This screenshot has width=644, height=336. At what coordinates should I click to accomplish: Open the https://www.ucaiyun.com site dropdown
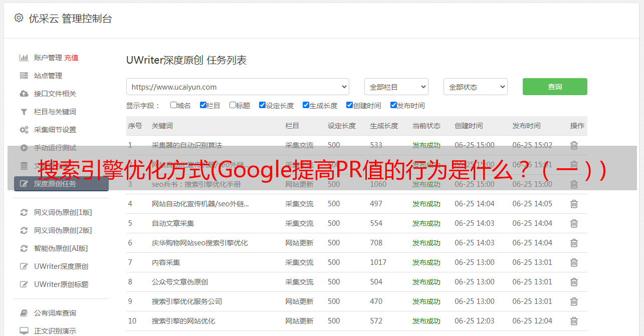click(x=238, y=87)
